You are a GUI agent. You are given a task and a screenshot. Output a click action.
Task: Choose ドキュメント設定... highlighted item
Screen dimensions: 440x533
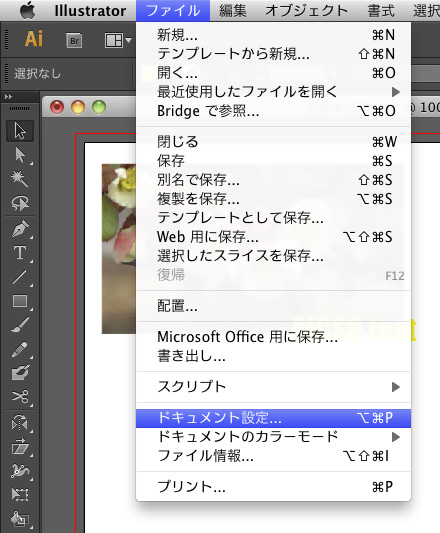coord(273,418)
